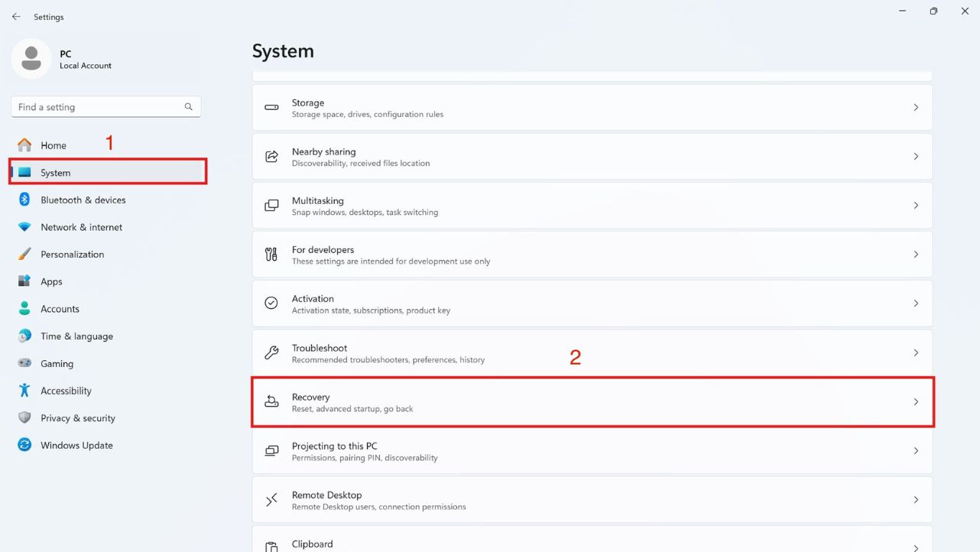The height and width of the screenshot is (552, 980).
Task: Click the Apps icon in the sidebar
Action: pyautogui.click(x=24, y=281)
